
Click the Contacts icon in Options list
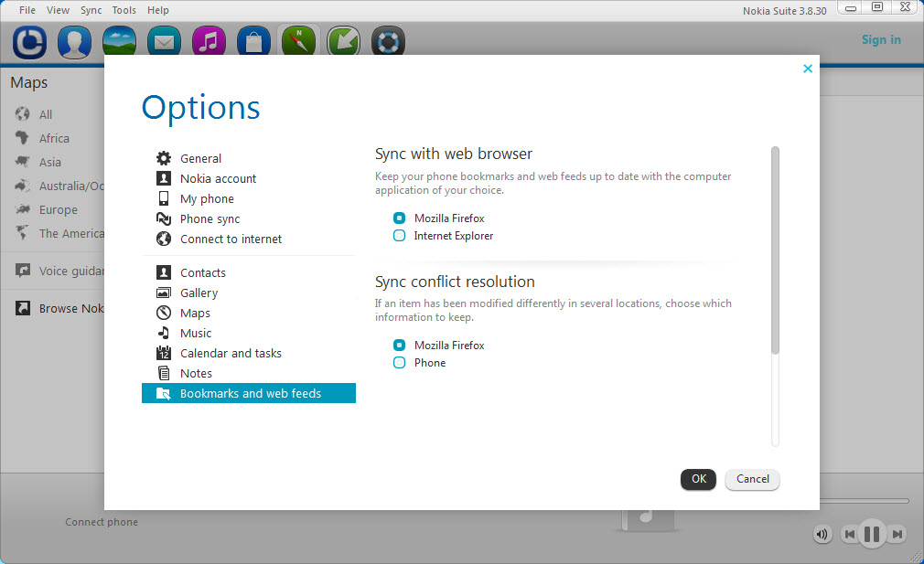(163, 272)
